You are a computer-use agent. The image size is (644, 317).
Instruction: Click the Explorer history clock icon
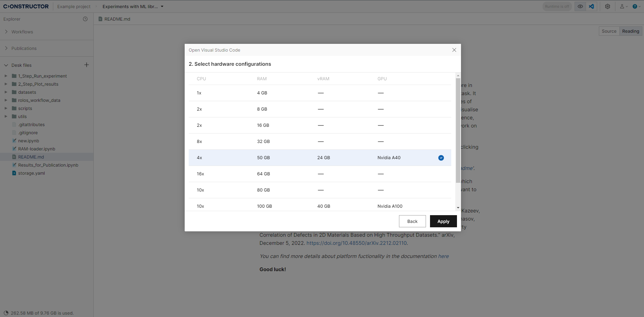tap(85, 19)
